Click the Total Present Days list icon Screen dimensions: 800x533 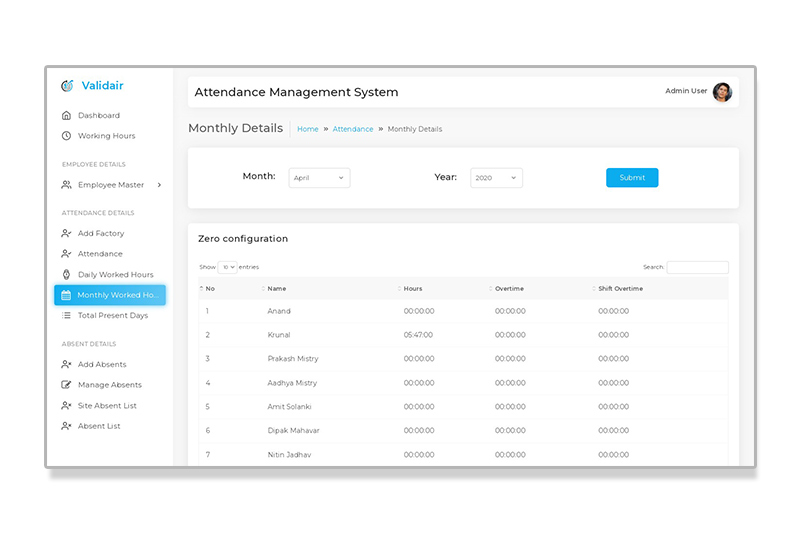point(66,316)
